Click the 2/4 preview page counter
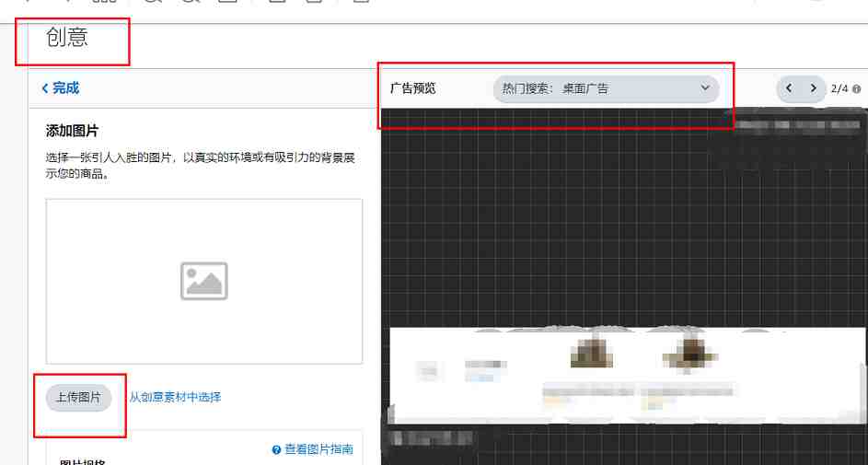 coord(839,88)
